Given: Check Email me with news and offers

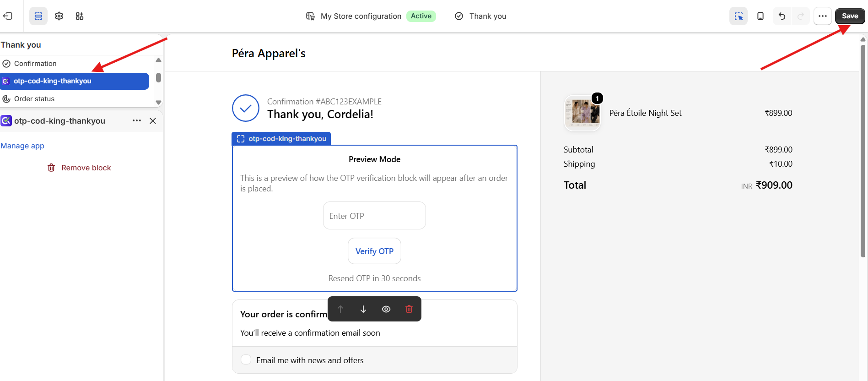Looking at the screenshot, I should pyautogui.click(x=246, y=360).
